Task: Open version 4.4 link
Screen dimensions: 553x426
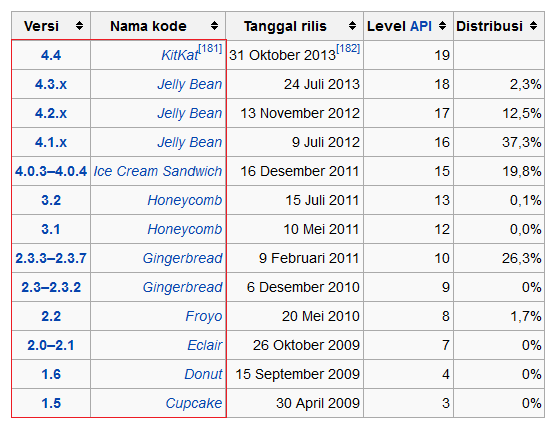Action: pyautogui.click(x=51, y=55)
